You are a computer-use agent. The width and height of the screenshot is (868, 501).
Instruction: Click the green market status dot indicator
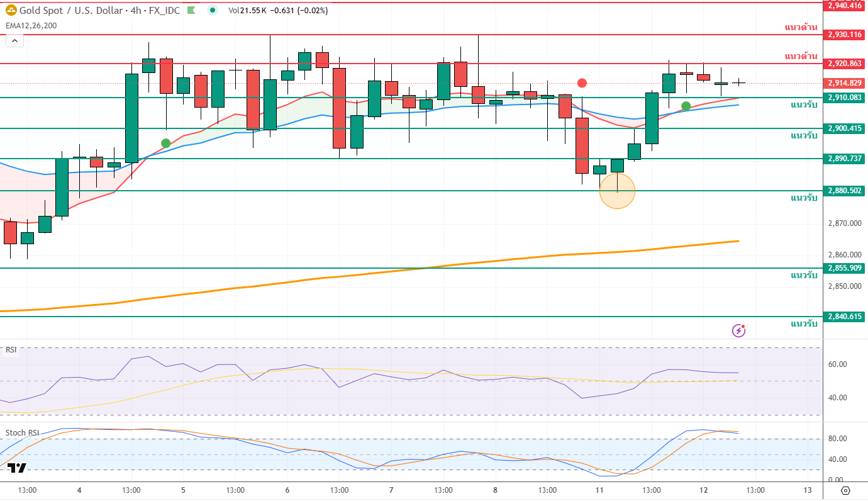tap(213, 10)
